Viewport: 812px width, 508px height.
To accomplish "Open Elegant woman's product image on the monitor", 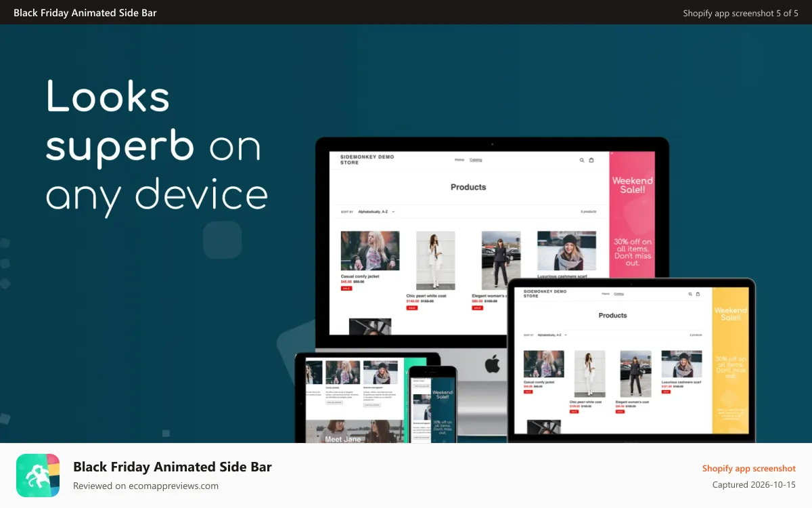I will click(501, 261).
